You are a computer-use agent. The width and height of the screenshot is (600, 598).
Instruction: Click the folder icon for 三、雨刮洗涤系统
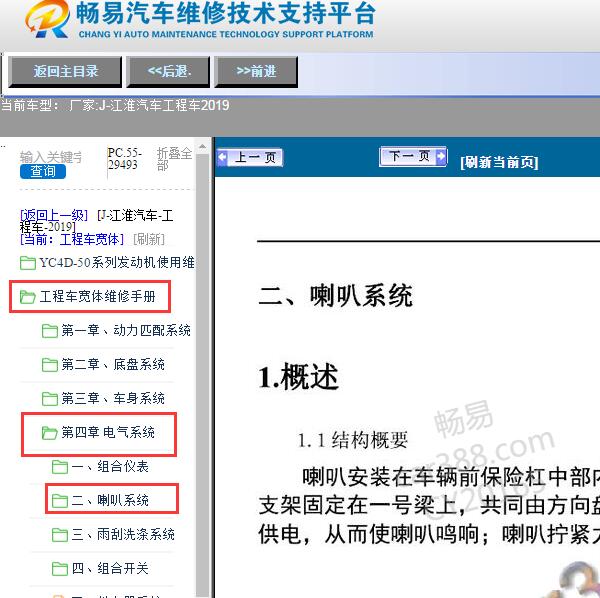pos(60,535)
